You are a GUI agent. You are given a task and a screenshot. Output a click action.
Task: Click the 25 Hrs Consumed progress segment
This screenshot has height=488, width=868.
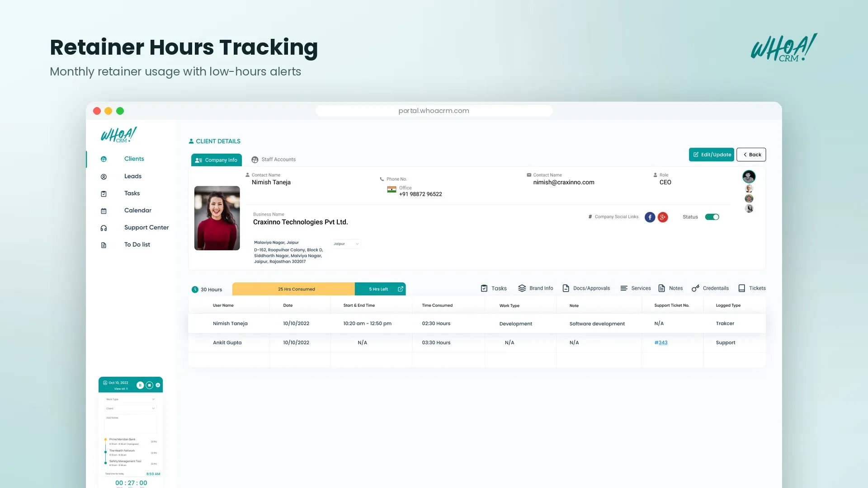(x=293, y=289)
